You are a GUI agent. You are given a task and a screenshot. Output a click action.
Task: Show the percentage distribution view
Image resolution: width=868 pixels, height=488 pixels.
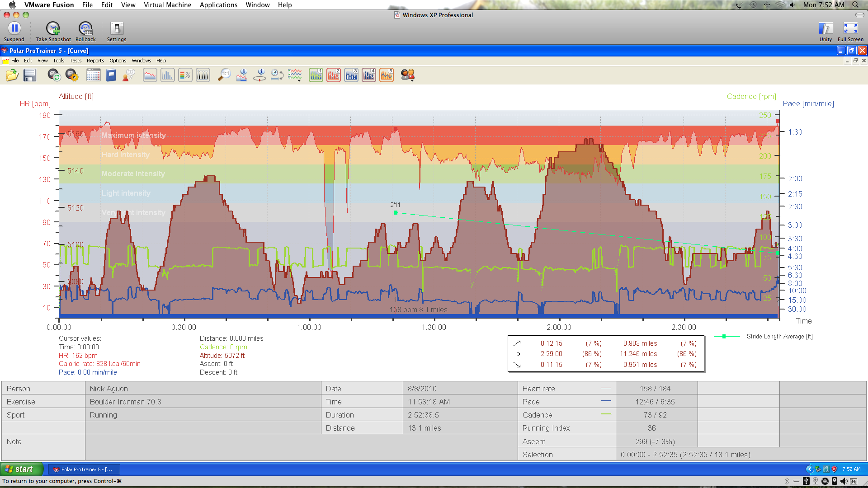point(185,75)
